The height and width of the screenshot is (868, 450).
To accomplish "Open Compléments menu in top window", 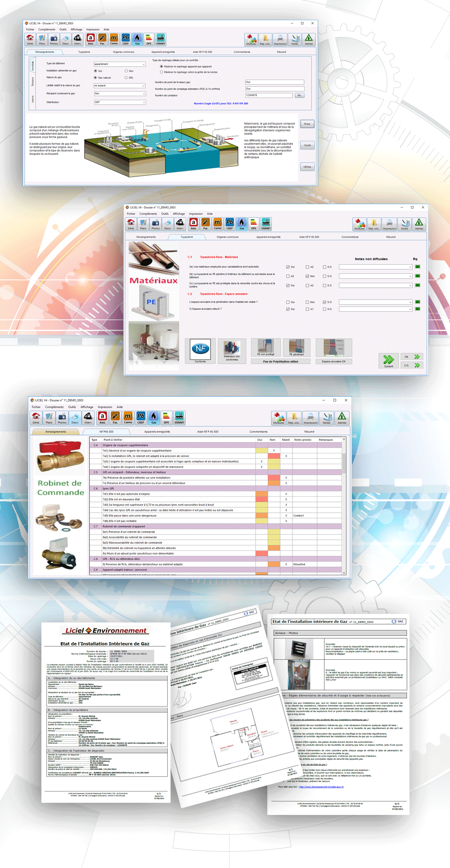I will point(47,29).
